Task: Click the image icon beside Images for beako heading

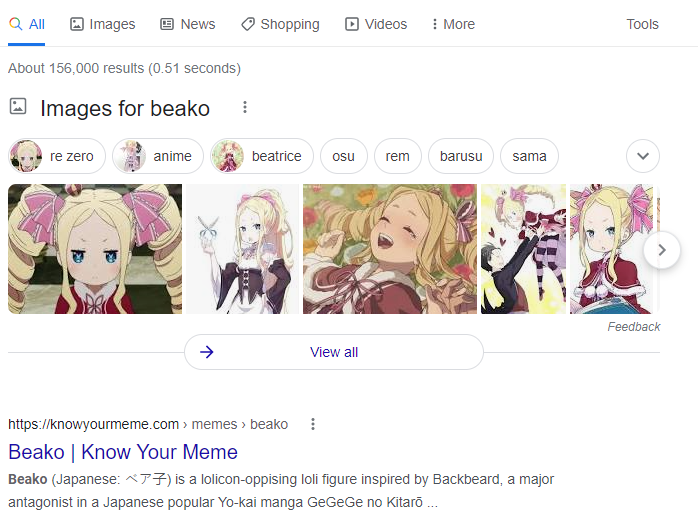Action: point(18,106)
